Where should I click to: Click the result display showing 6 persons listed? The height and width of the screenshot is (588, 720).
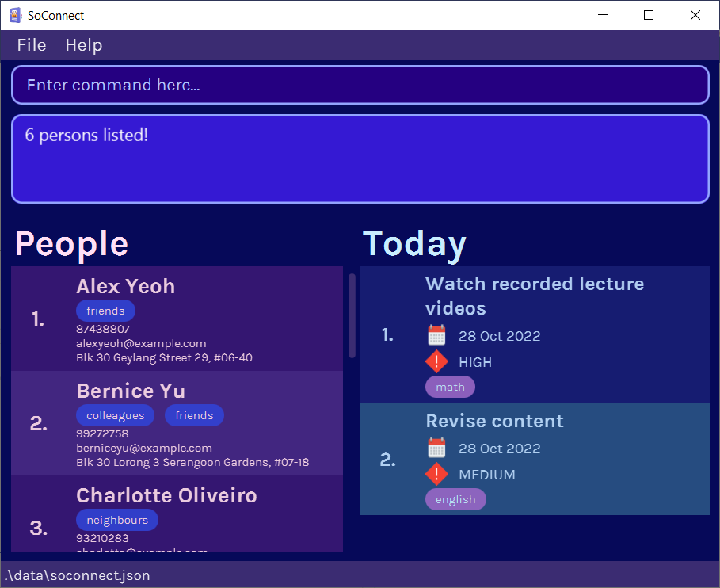360,159
